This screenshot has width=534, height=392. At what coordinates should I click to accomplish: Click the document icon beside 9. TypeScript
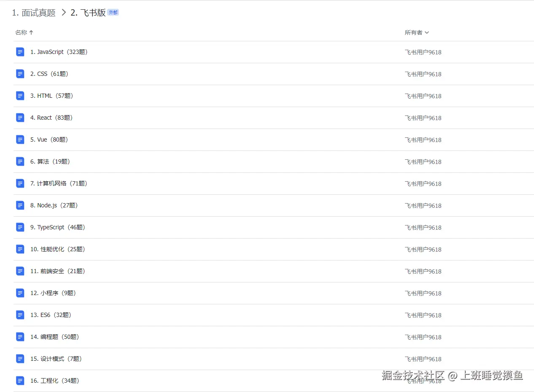pyautogui.click(x=20, y=227)
